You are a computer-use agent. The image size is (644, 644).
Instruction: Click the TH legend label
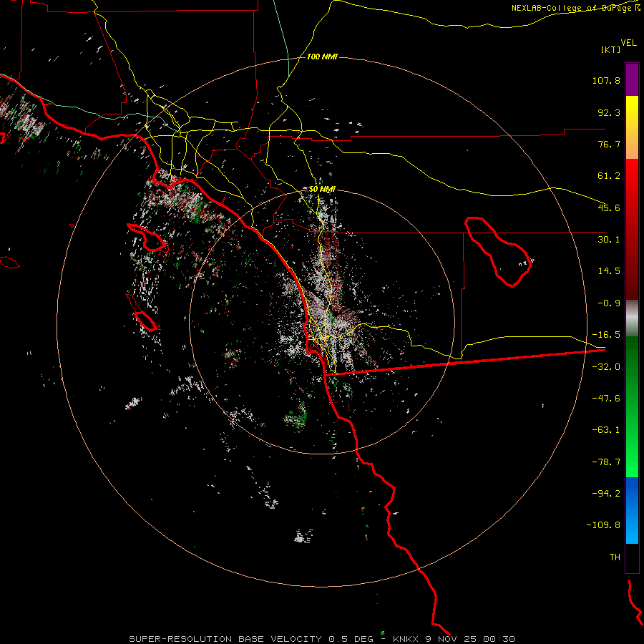615,557
